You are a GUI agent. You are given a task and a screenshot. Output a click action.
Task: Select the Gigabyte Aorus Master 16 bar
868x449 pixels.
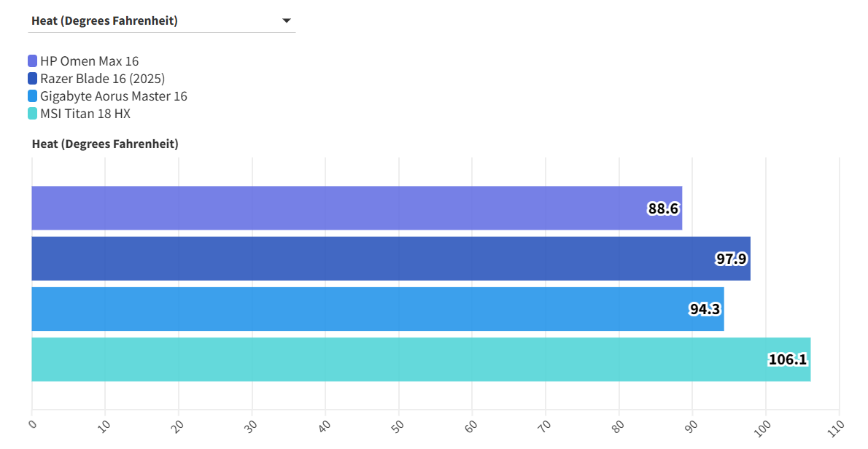(350, 309)
